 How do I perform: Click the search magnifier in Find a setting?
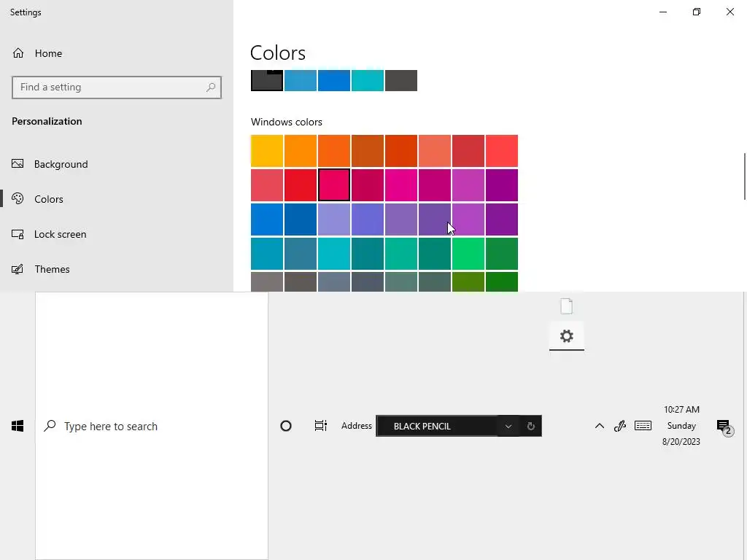[x=211, y=87]
